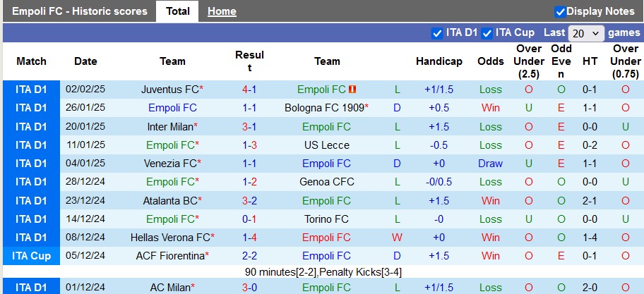
Task: Click the ACF Fiorentina team name
Action: tap(170, 256)
